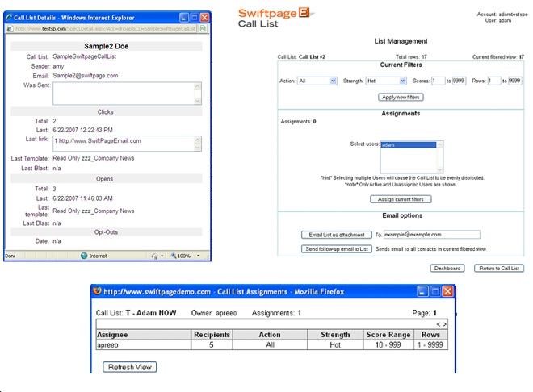Click the IE address bar URL
This screenshot has width=533, height=392.
[105, 29]
